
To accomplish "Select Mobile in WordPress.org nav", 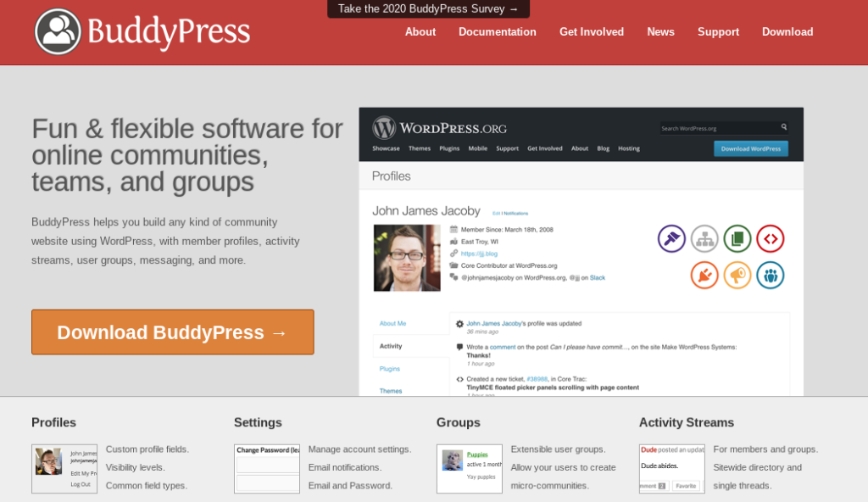I will pyautogui.click(x=478, y=148).
